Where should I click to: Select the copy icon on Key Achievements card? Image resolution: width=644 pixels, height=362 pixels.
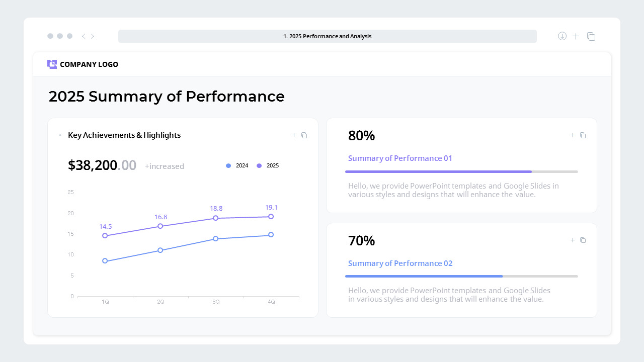304,135
